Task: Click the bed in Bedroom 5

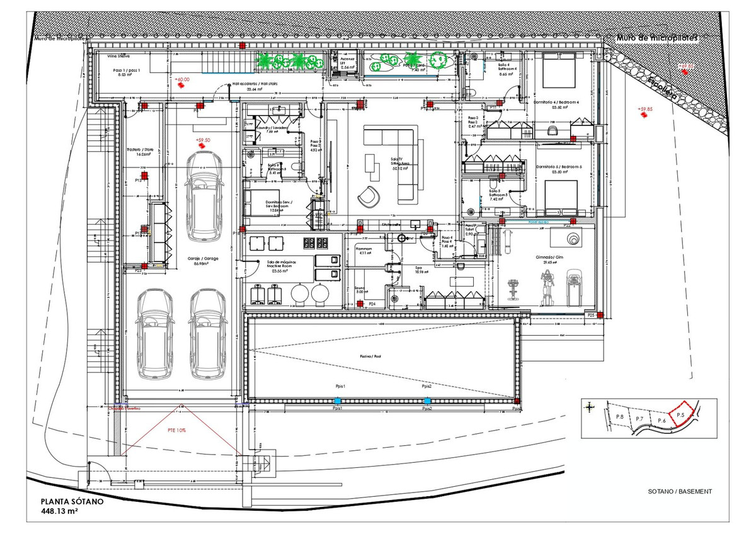Action: (x=559, y=195)
